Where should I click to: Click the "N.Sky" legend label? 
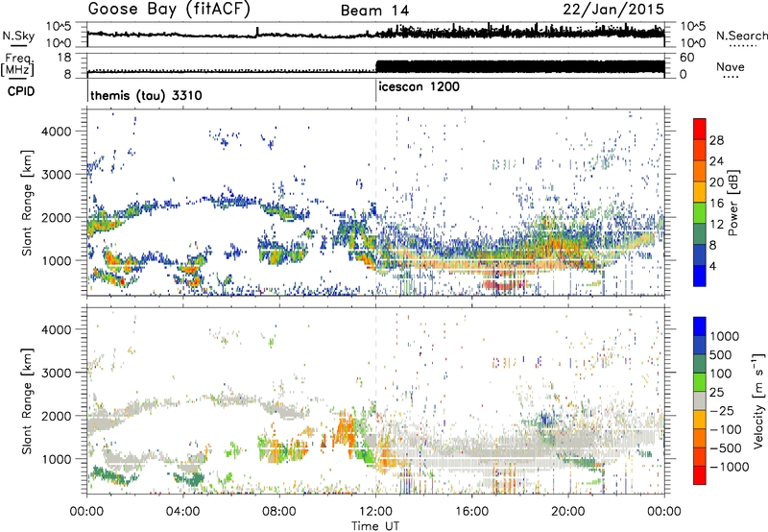tap(18, 36)
